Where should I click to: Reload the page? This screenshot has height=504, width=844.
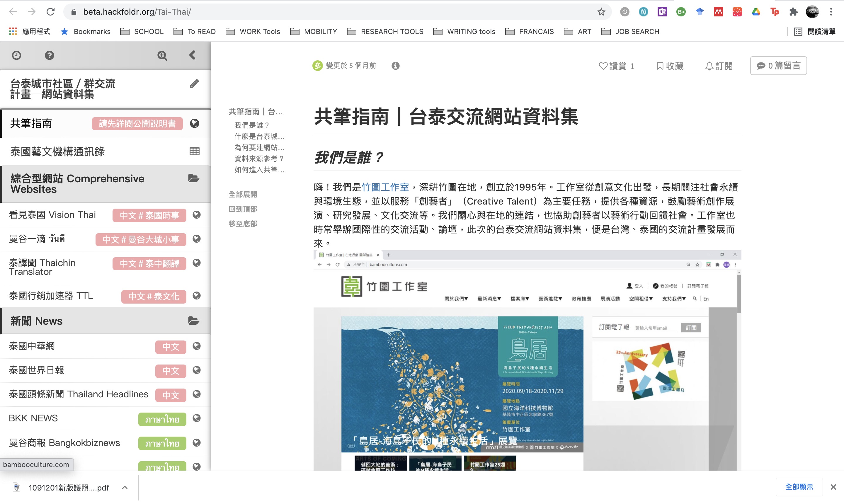[51, 12]
